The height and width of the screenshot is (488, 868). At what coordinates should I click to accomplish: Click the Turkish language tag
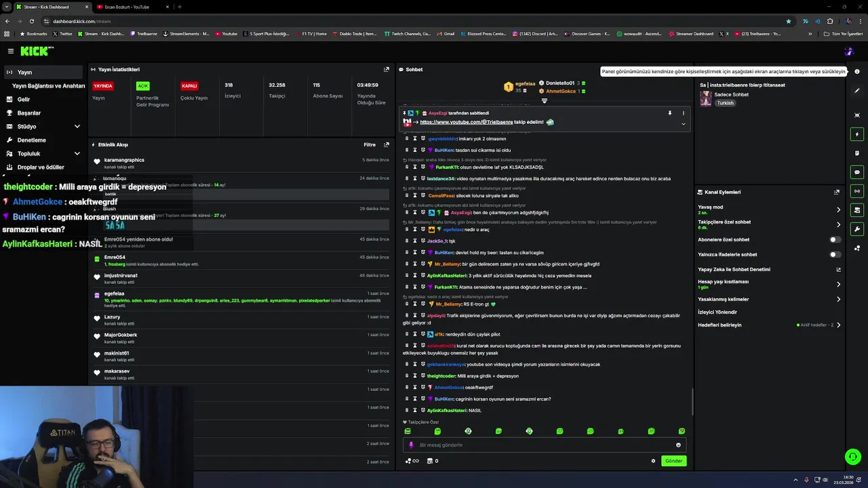pyautogui.click(x=726, y=103)
